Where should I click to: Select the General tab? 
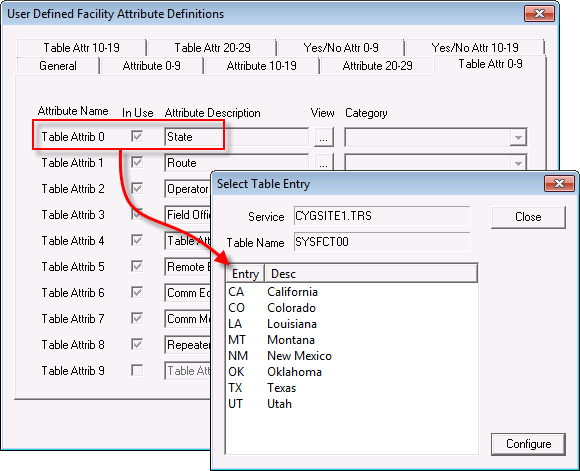(58, 66)
